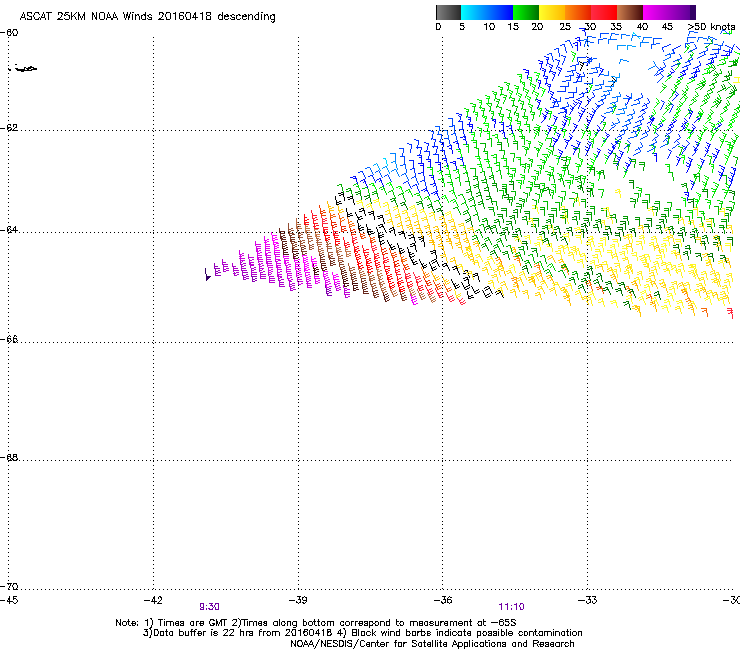Click the orange 25-30 knots color band
This screenshot has width=740, height=650.
point(578,12)
